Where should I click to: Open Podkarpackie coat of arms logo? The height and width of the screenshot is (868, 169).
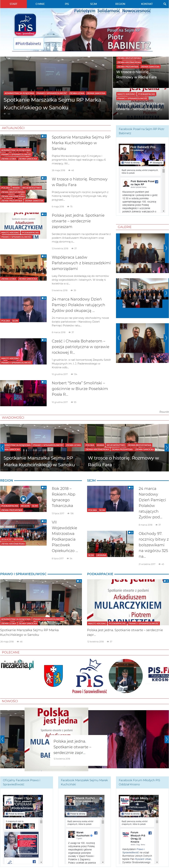(x=53, y=676)
